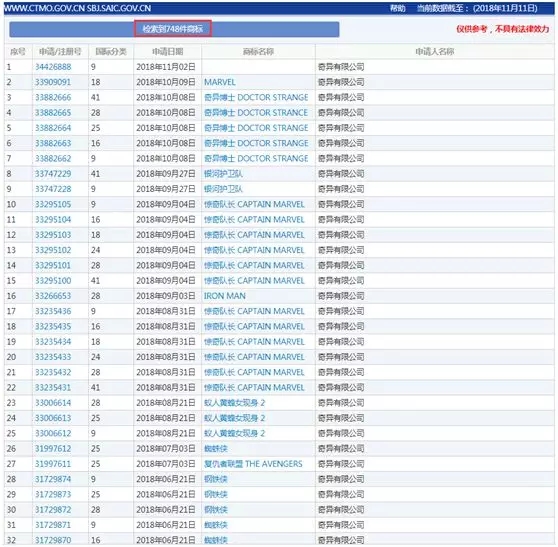Open application number 31997612
The height and width of the screenshot is (547, 558).
[x=53, y=449]
